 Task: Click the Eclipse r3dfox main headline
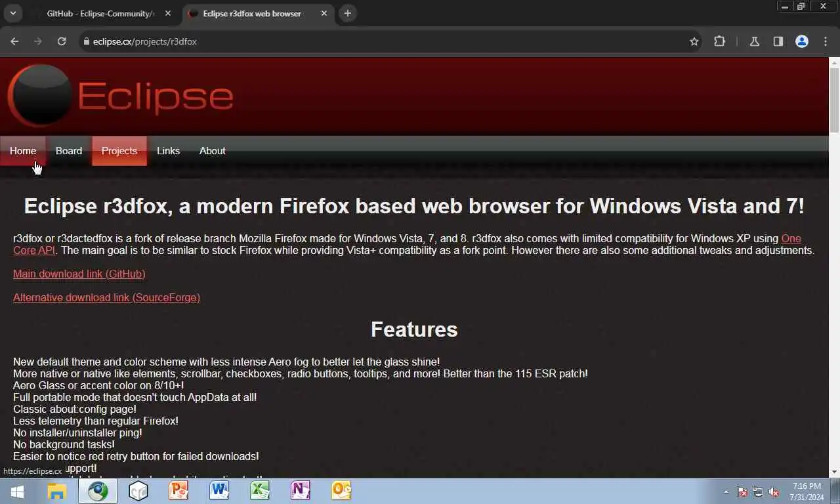coord(414,206)
